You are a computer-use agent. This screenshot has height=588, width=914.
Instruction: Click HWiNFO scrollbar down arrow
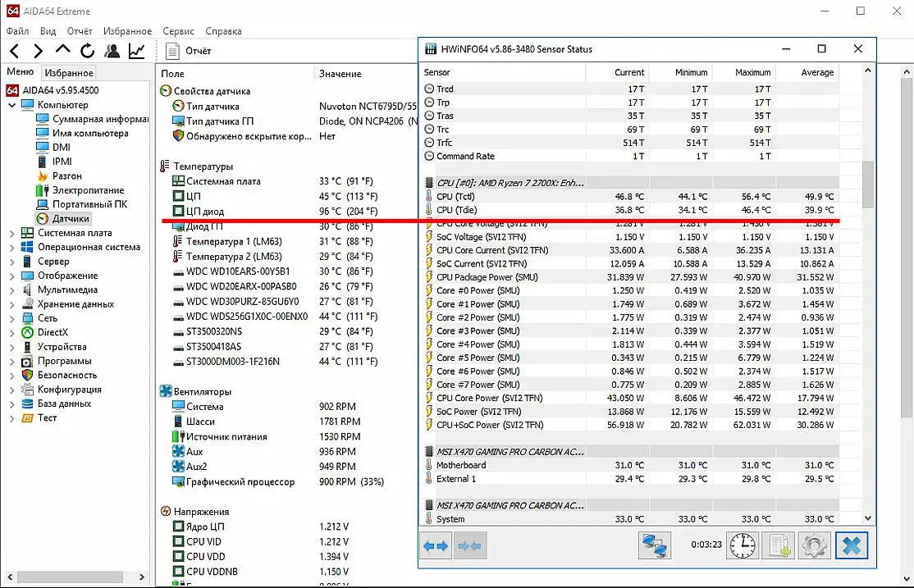click(x=868, y=518)
